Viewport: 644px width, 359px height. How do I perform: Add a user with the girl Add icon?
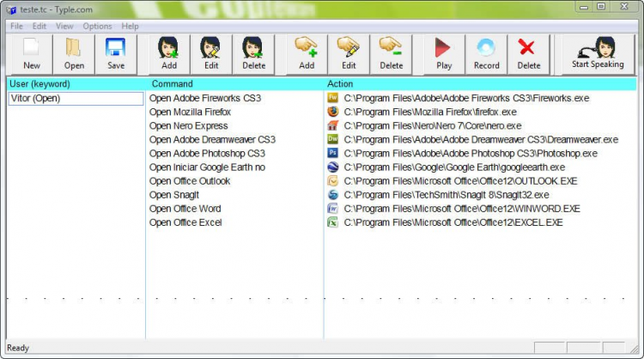(x=169, y=54)
